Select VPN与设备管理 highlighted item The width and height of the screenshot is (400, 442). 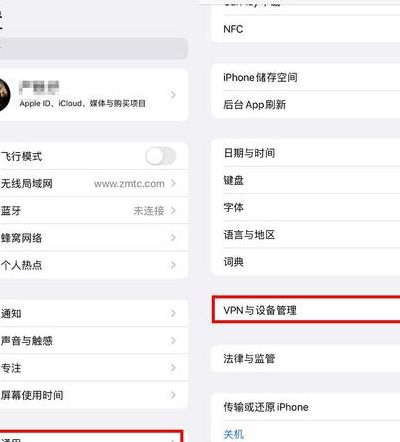306,310
